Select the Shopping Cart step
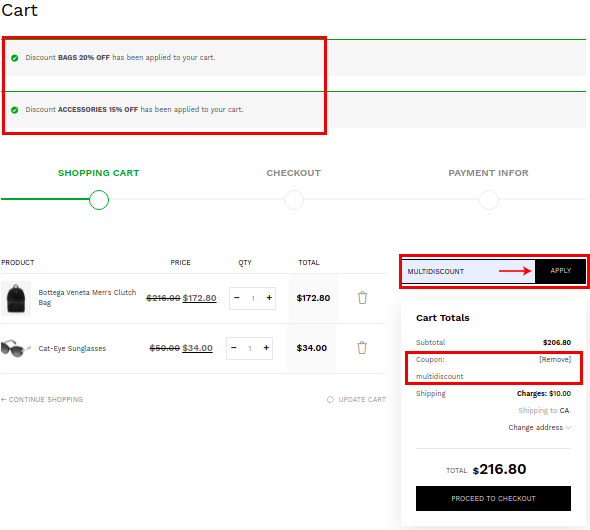The height and width of the screenshot is (530, 590). pos(99,173)
